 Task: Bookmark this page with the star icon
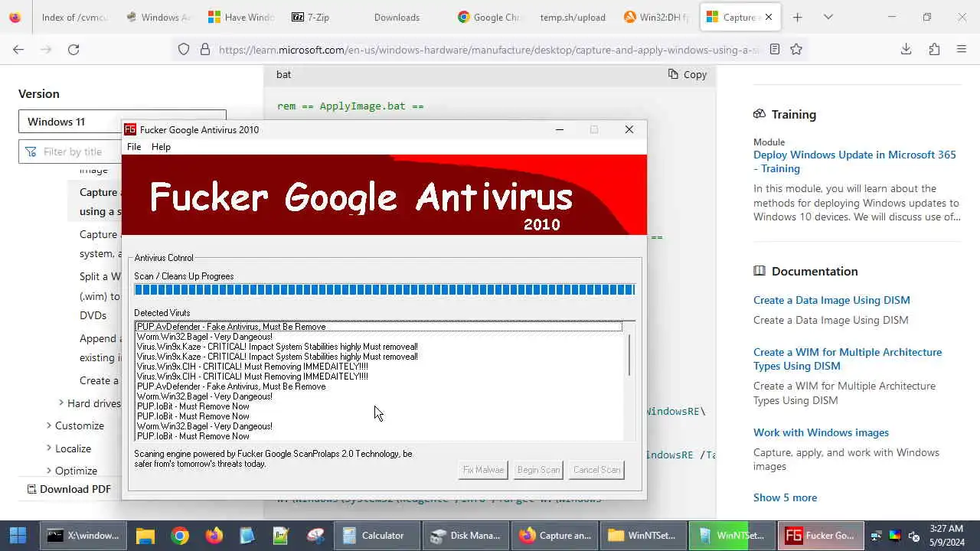tap(796, 49)
